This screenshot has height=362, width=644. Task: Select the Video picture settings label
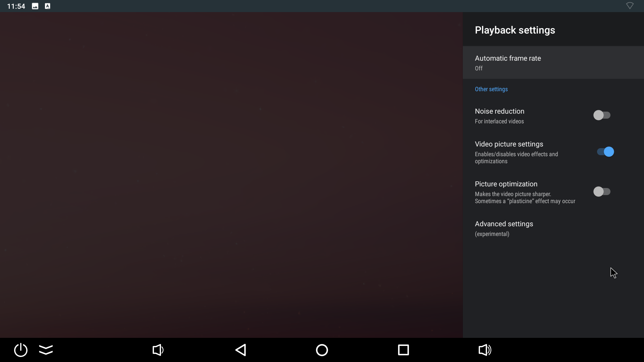(x=509, y=144)
